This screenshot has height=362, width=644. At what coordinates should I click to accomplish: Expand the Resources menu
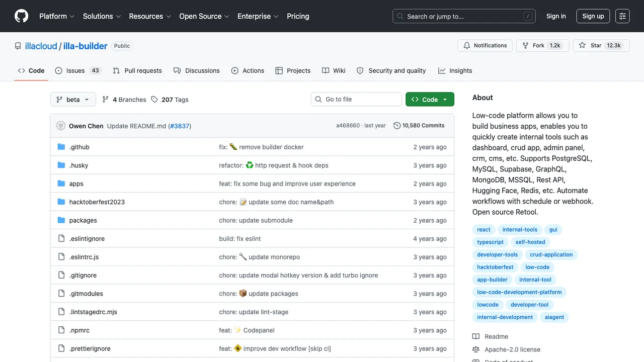[x=150, y=16]
